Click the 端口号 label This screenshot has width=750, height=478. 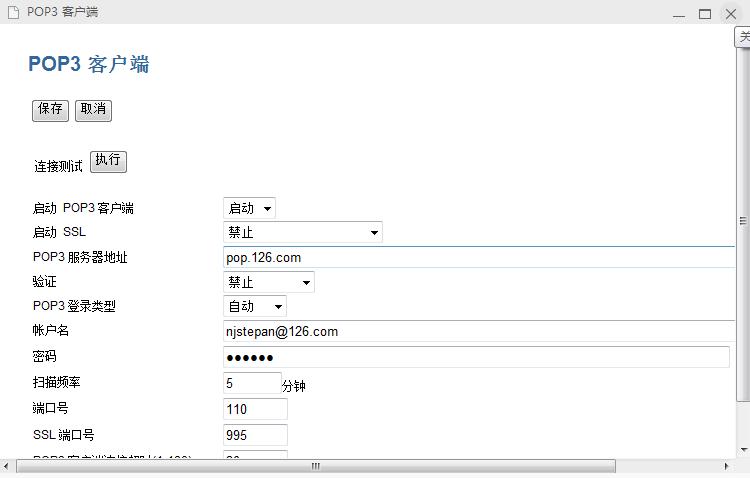[x=50, y=408]
